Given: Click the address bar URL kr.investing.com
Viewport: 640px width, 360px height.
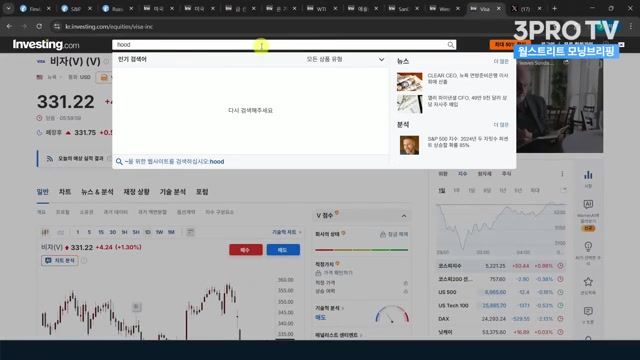Looking at the screenshot, I should point(109,27).
